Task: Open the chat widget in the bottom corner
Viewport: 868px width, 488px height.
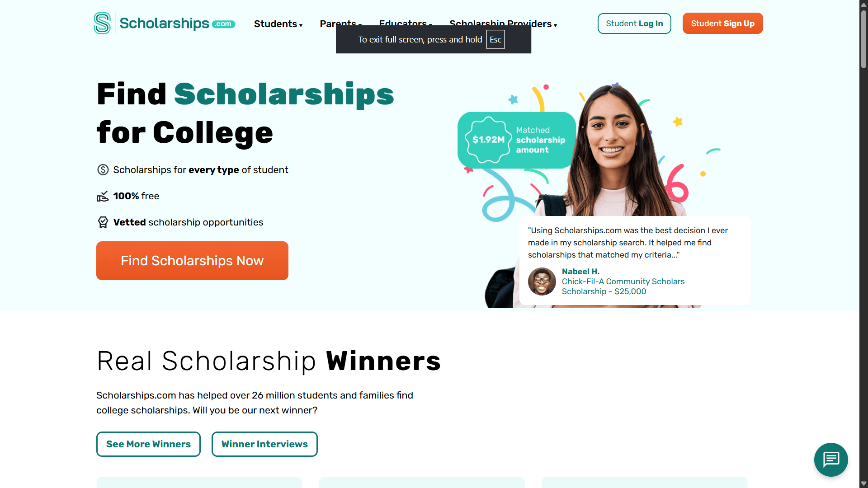Action: [831, 460]
